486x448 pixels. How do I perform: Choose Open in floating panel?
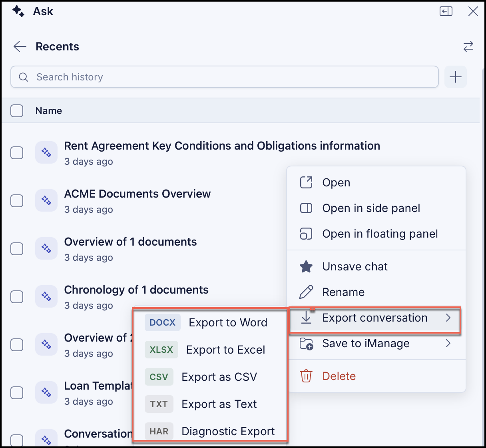coord(376,234)
